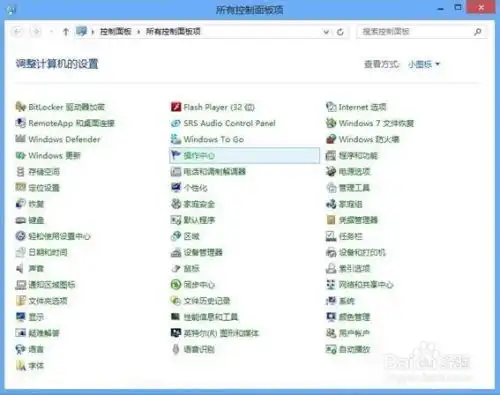The image size is (500, 395).
Task: Open the 设备管理器 icon
Action: 176,252
